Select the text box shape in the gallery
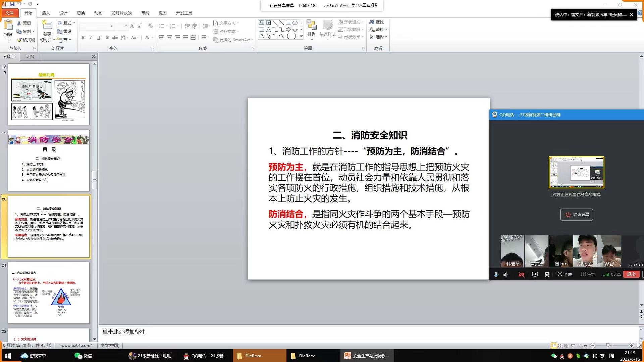The image size is (644, 362). (x=261, y=23)
